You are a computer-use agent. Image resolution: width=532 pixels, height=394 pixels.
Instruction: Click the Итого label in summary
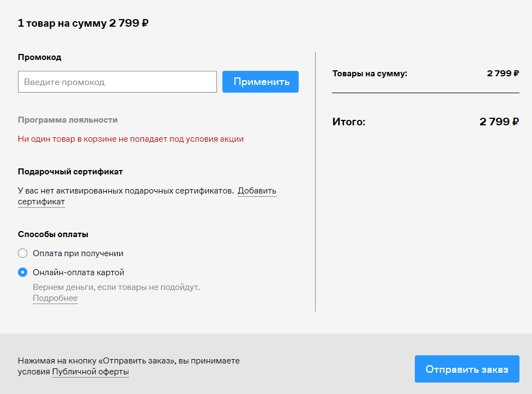click(x=348, y=122)
